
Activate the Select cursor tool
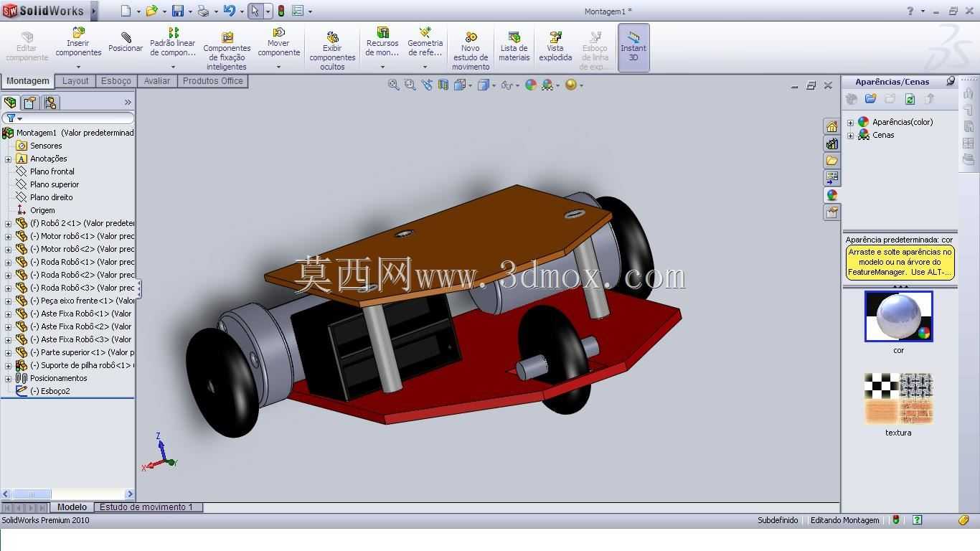click(x=255, y=11)
